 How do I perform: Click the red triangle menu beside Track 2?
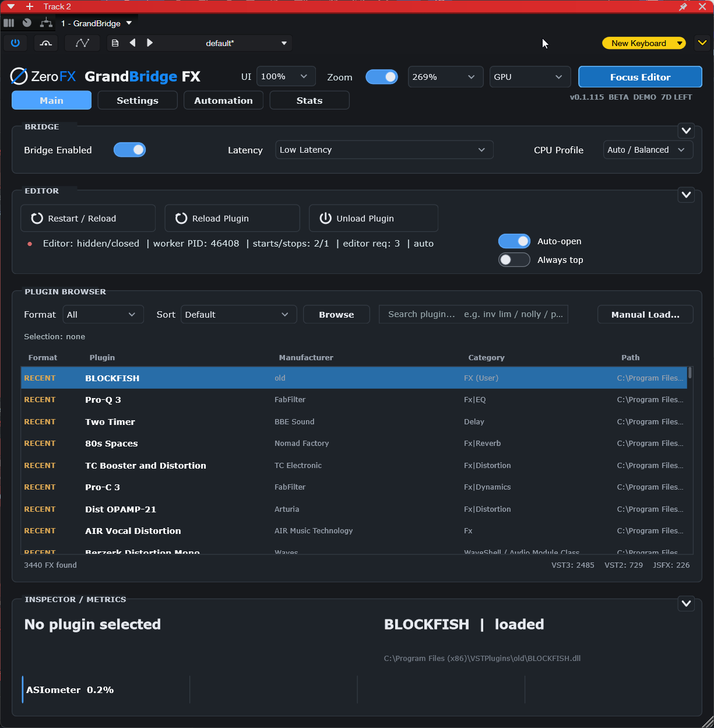pos(10,6)
